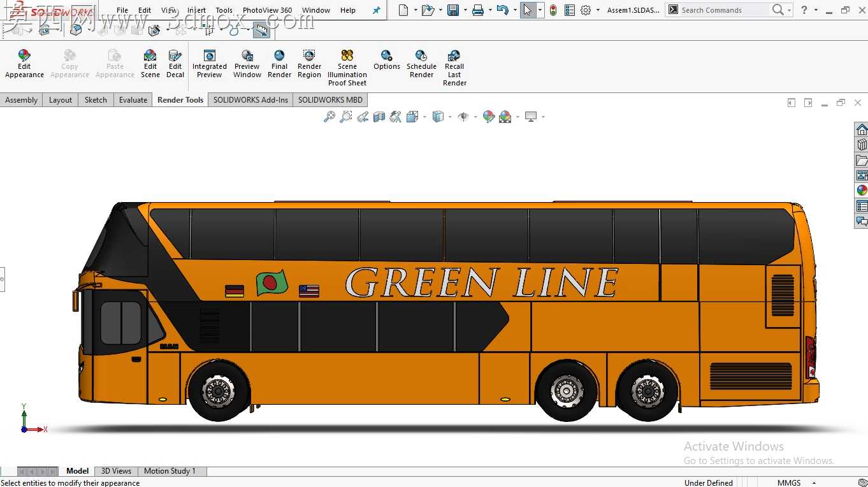Open the File Properties list icon
Image resolution: width=868 pixels, height=487 pixels.
click(570, 10)
